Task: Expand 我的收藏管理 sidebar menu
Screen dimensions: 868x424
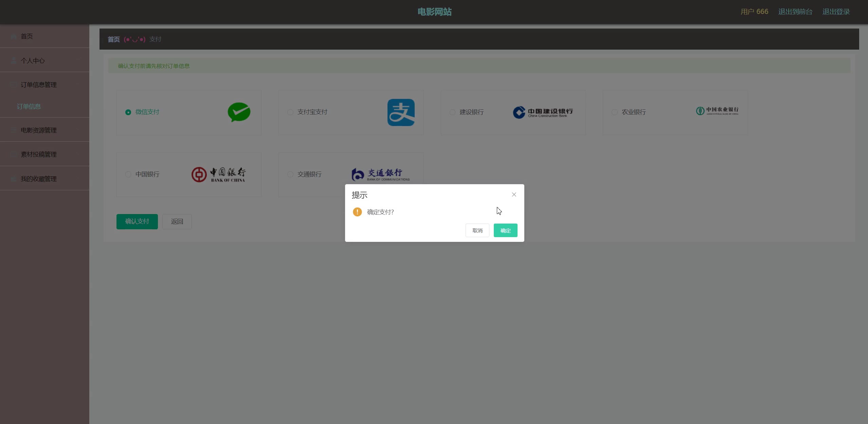Action: pos(44,179)
